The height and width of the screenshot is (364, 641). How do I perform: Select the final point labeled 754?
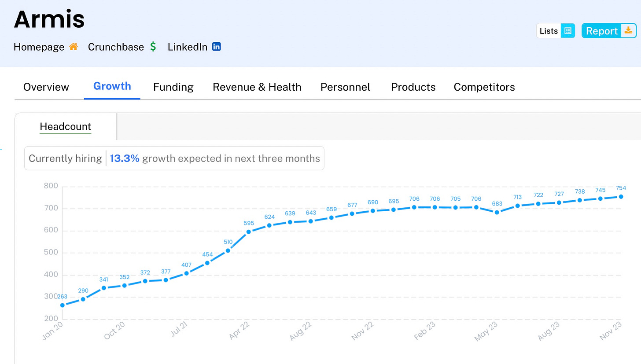(621, 196)
